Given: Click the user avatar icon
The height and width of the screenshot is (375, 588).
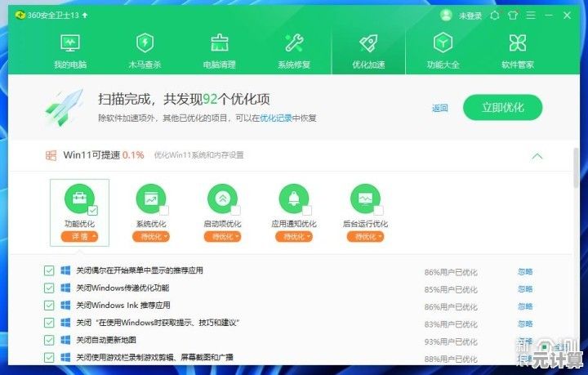Looking at the screenshot, I should pyautogui.click(x=446, y=15).
